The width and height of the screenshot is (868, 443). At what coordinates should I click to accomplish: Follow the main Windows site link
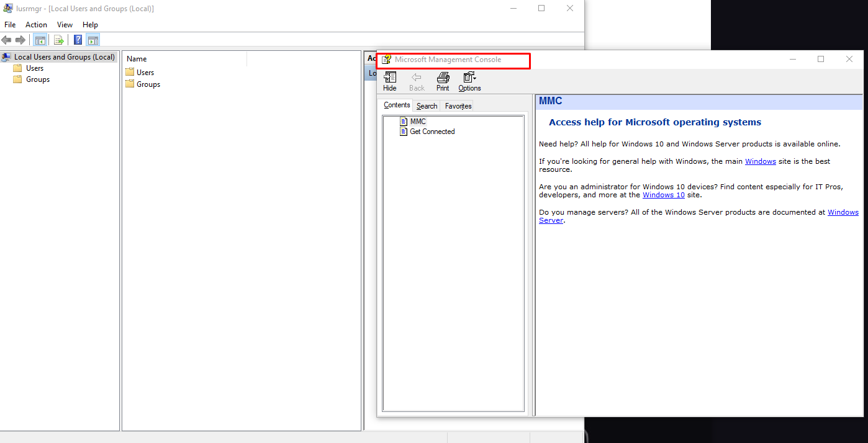761,161
